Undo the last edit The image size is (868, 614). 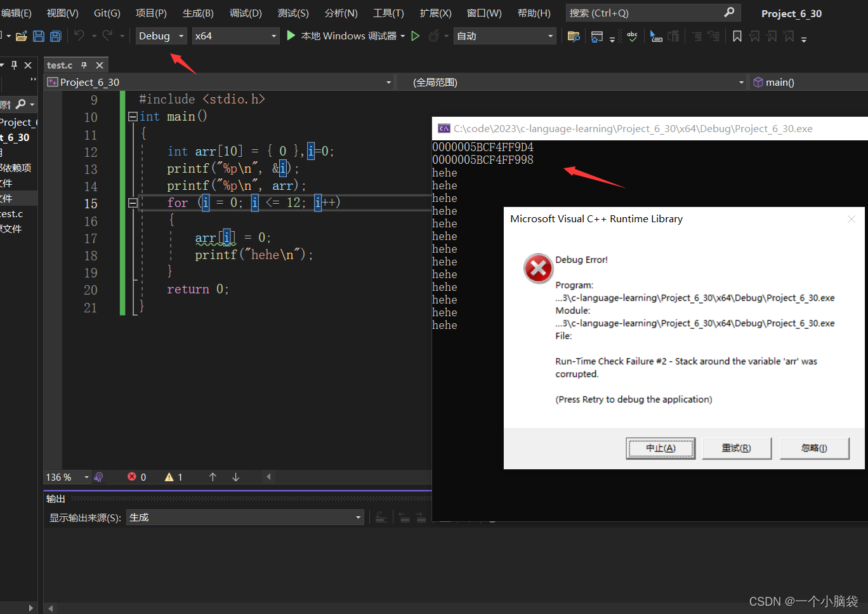pyautogui.click(x=79, y=36)
